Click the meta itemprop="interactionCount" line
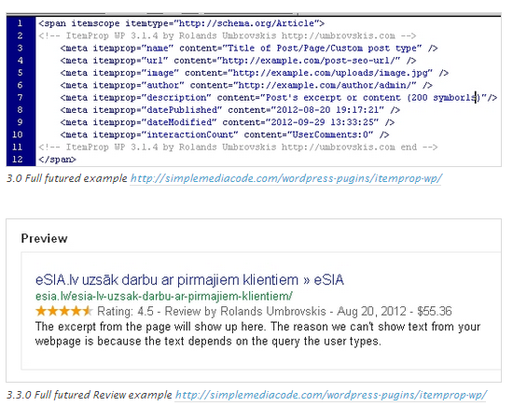Image resolution: width=513 pixels, height=420 pixels. click(225, 135)
